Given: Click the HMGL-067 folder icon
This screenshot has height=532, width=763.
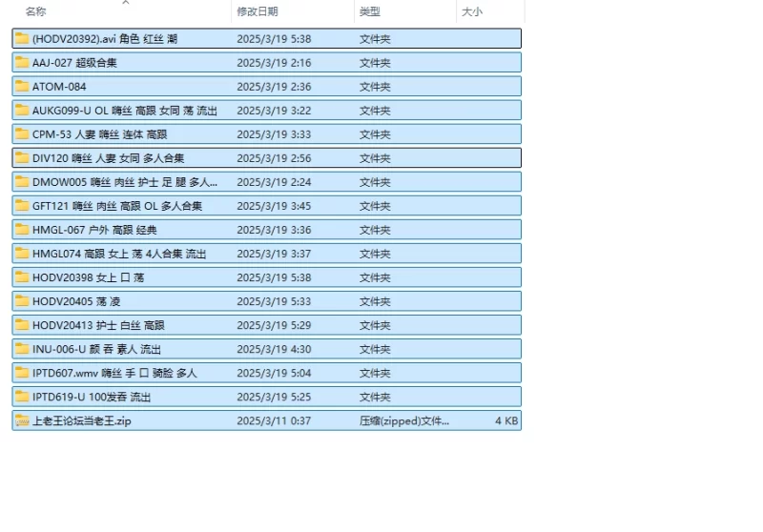Looking at the screenshot, I should pos(22,229).
